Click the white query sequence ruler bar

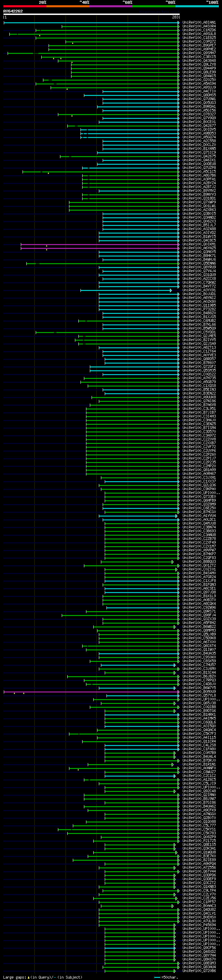(x=92, y=14)
